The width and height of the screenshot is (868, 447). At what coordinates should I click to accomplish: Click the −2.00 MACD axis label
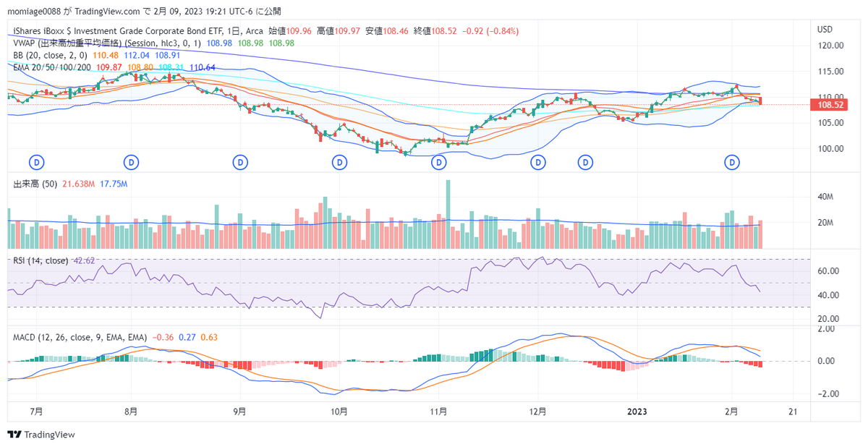[x=827, y=393]
